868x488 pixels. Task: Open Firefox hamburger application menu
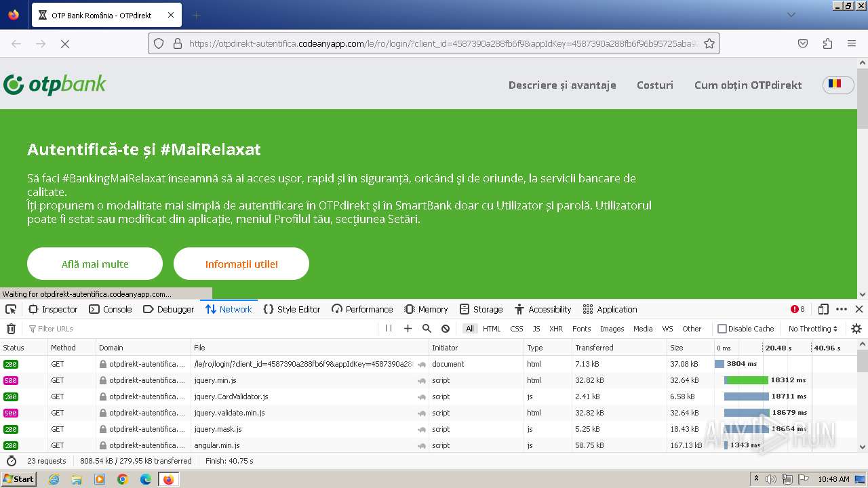click(x=852, y=43)
